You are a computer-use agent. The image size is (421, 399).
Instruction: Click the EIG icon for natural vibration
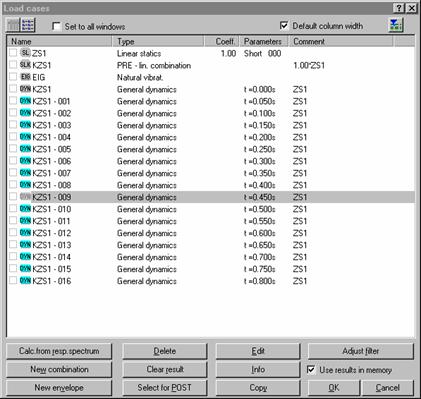tap(25, 77)
